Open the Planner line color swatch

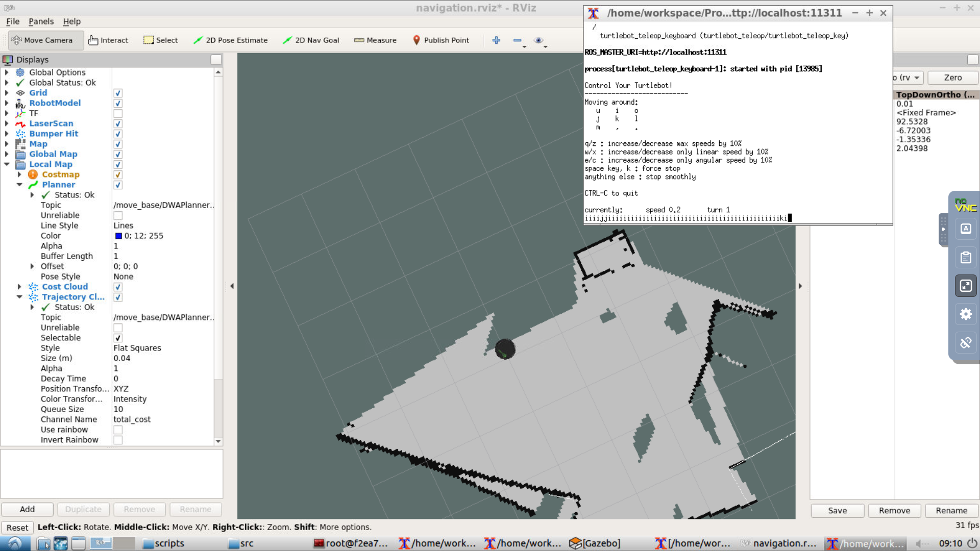click(118, 235)
